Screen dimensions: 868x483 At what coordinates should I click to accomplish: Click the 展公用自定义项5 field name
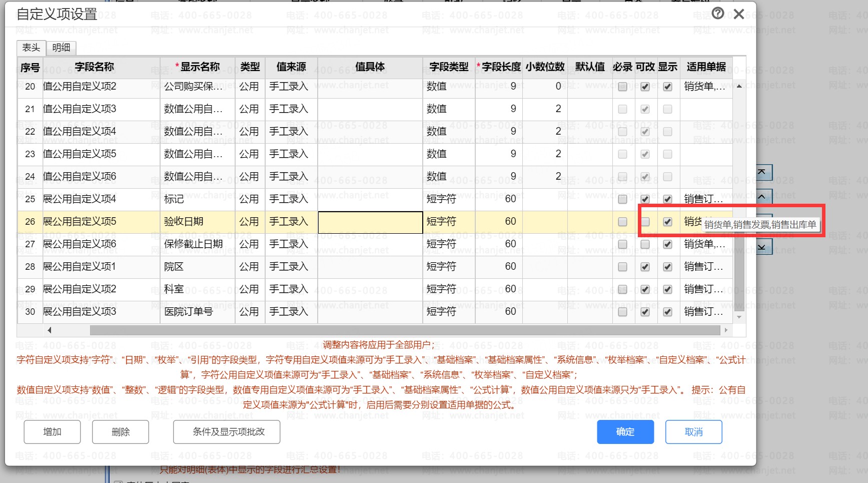[x=80, y=222]
